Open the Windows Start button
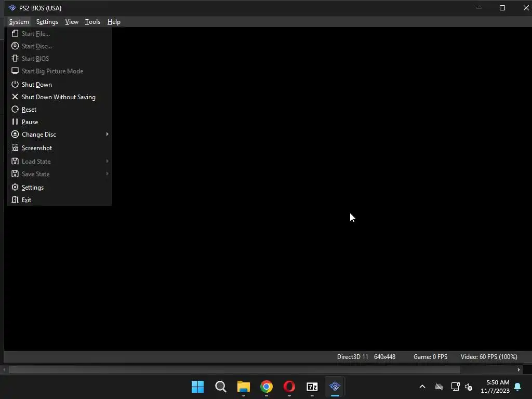The image size is (532, 399). point(197,387)
